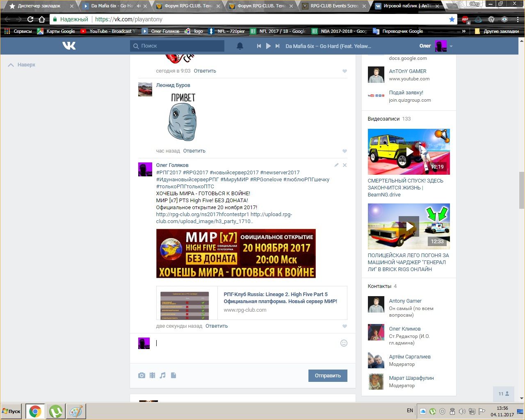Click the Отправить send button
525x420 pixels.
tap(328, 376)
